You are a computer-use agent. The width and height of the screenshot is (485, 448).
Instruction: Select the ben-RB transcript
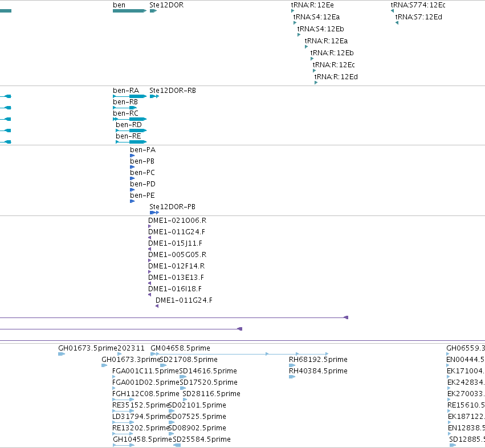pos(125,108)
